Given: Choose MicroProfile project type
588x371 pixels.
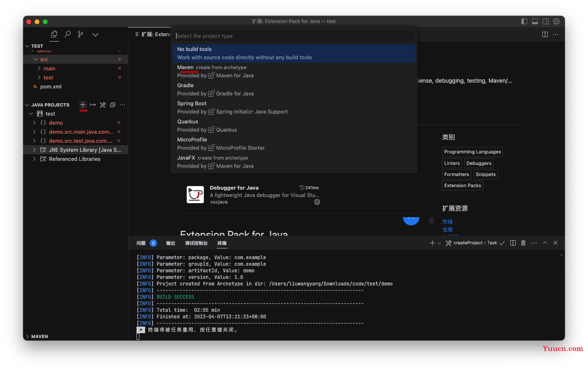Looking at the screenshot, I should coord(294,144).
